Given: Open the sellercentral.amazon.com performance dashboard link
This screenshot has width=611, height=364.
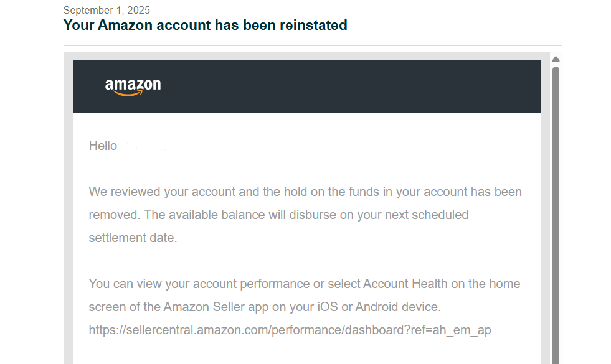Looking at the screenshot, I should (290, 330).
